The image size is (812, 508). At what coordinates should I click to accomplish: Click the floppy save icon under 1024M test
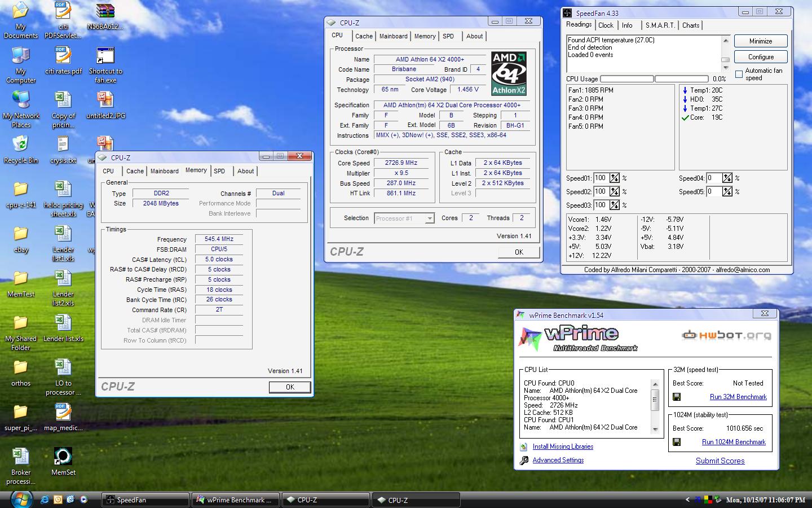coord(677,442)
